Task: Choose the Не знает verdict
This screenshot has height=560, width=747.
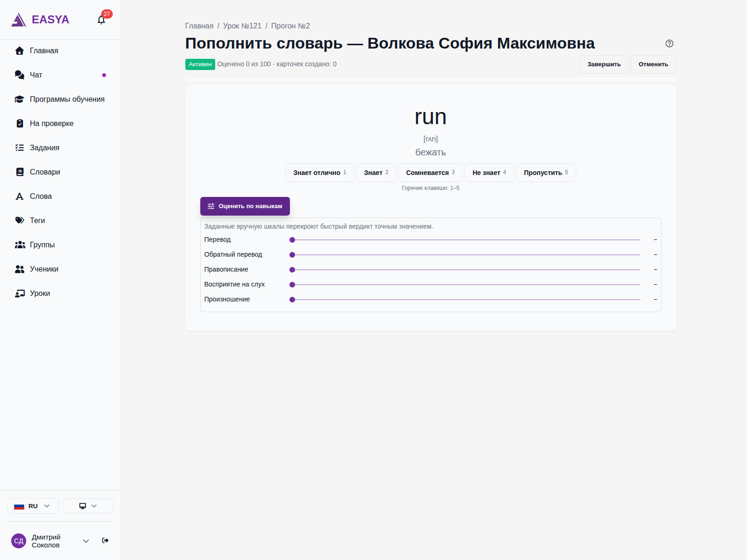Action: [489, 173]
